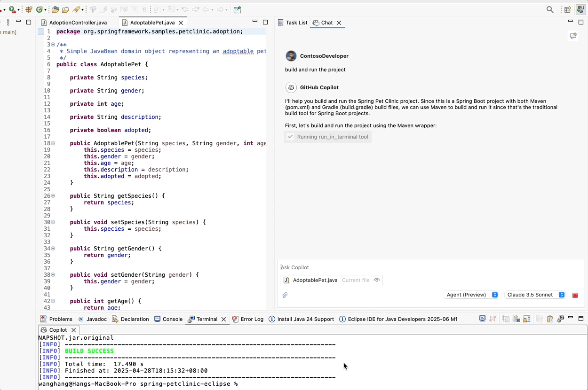
Task: Navigate back using the back-arrow toolbar icon
Action: pyautogui.click(x=207, y=9)
